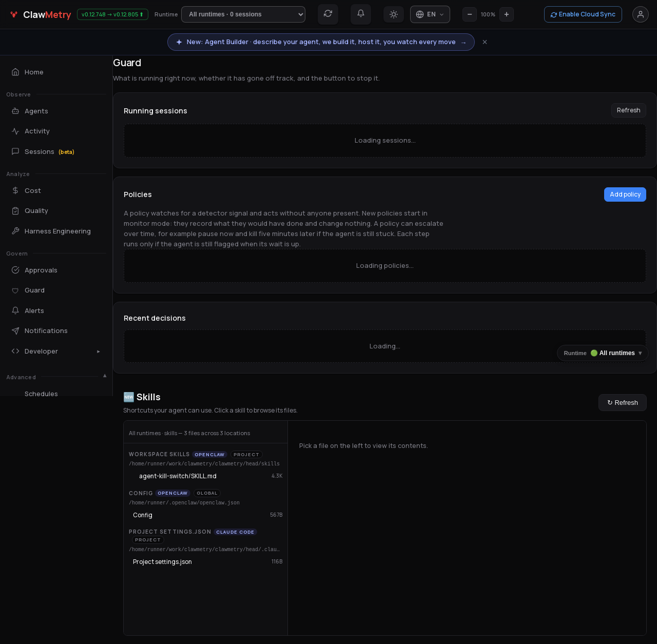The width and height of the screenshot is (657, 644).
Task: Click Enable Cloud Sync button
Action: coord(583,14)
